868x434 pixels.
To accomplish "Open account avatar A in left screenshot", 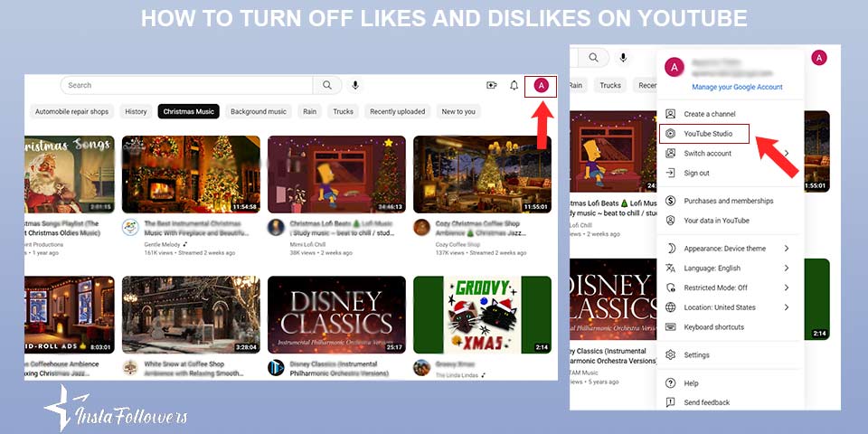I will (541, 85).
